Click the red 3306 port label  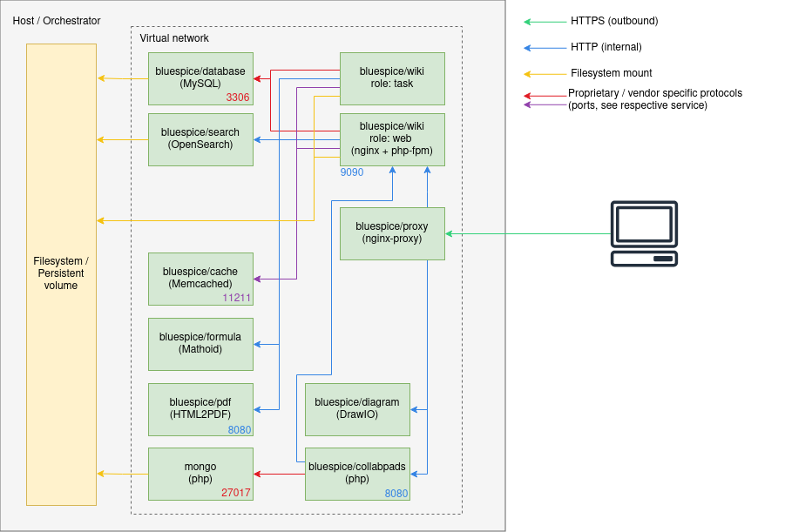pyautogui.click(x=237, y=98)
